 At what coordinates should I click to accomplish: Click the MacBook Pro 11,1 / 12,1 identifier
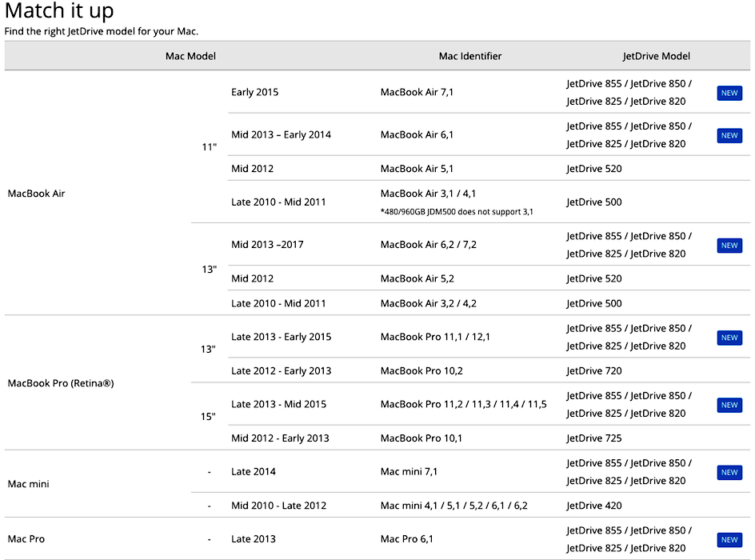(x=435, y=337)
